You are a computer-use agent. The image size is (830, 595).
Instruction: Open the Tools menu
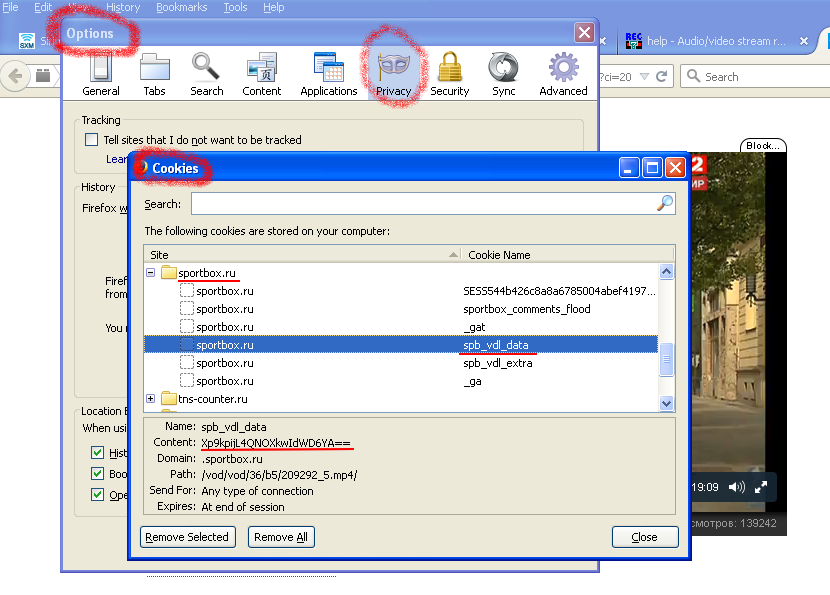click(235, 7)
